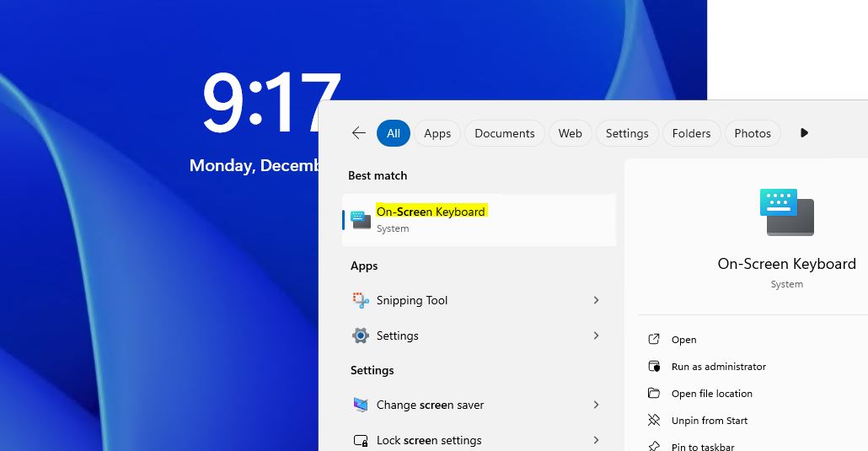Click the Pin to taskbar pin icon

654,446
